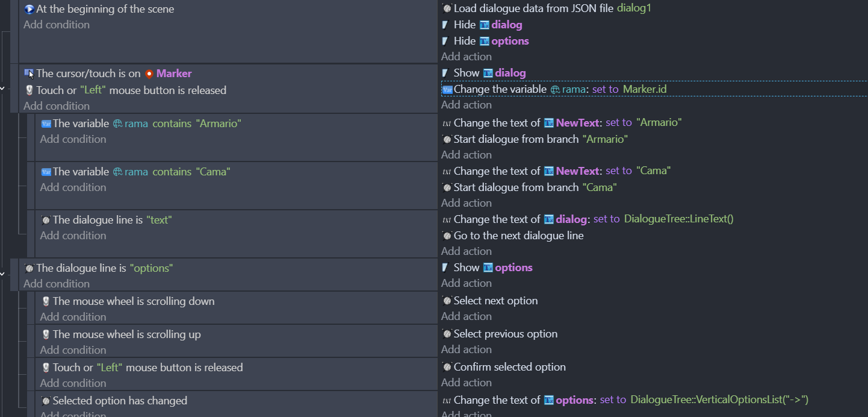Click the 'Marker' object name in the condition
Screen dimensions: 868x417
click(174, 74)
